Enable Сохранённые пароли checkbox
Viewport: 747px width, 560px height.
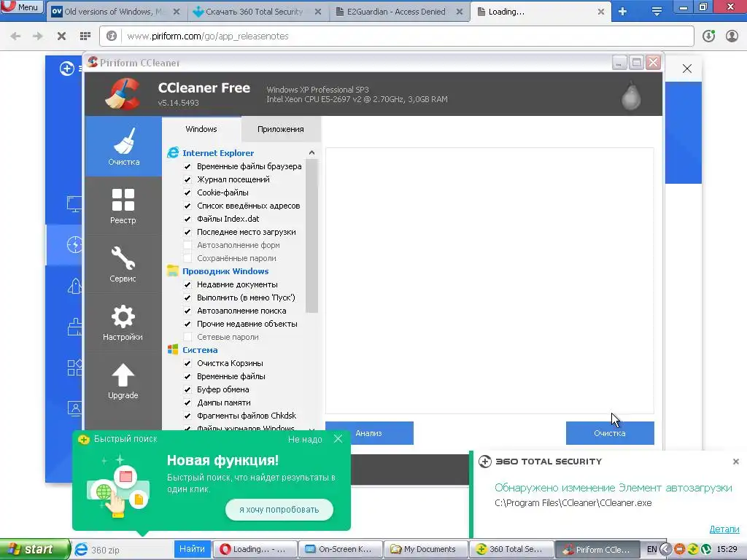tap(187, 258)
